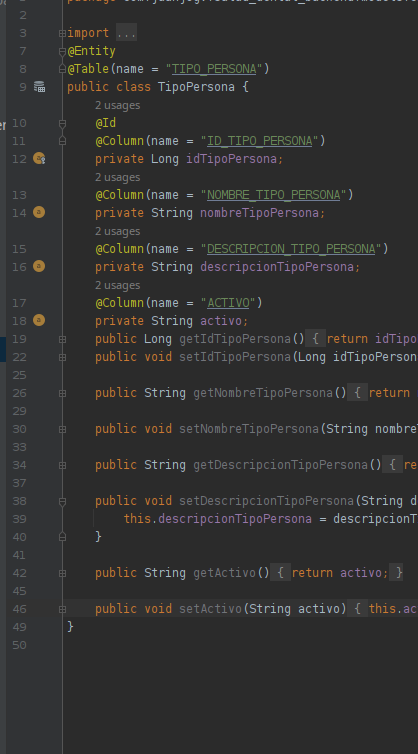Expand the folded setIdTipoPersona method
The image size is (418, 754).
[62, 357]
